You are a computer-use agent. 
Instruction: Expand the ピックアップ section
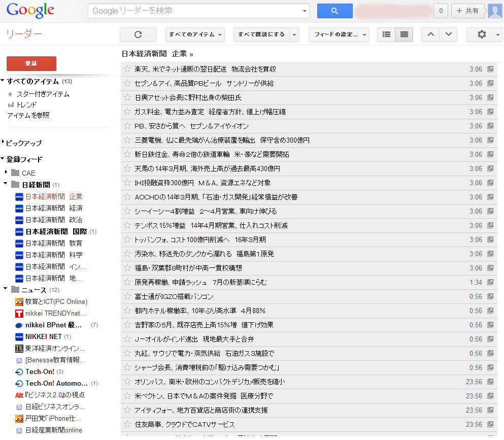[x=3, y=142]
